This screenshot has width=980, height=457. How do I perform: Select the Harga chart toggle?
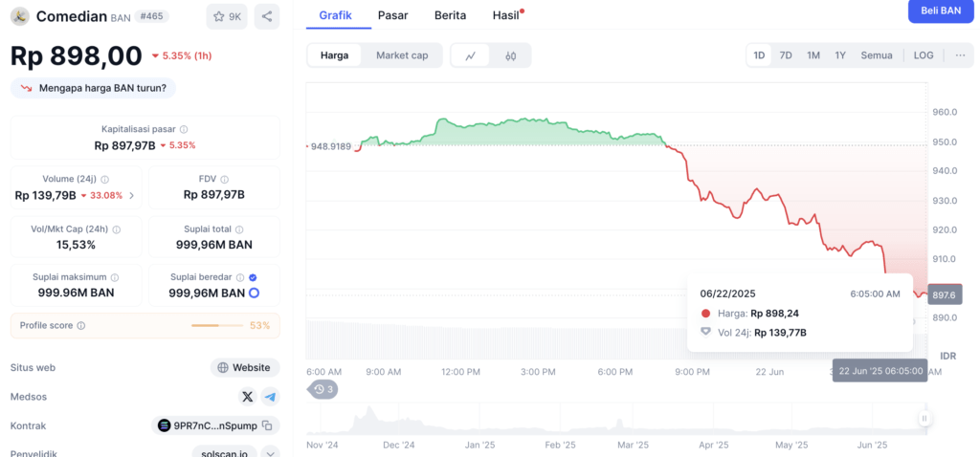coord(335,54)
